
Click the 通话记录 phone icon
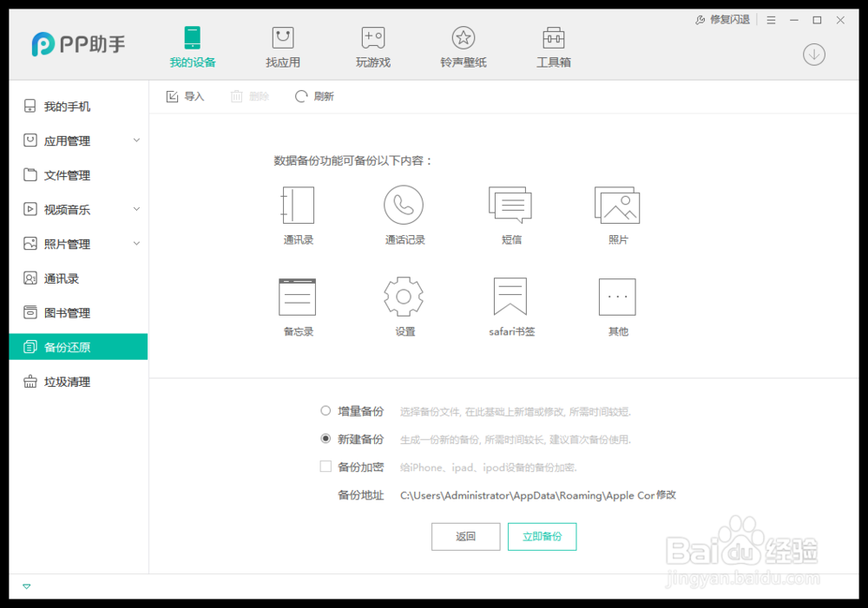point(404,205)
